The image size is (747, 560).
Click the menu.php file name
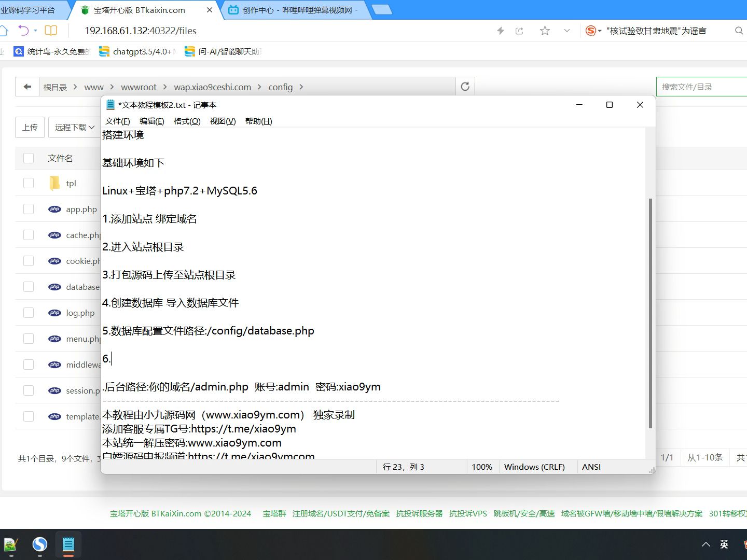[x=83, y=339]
